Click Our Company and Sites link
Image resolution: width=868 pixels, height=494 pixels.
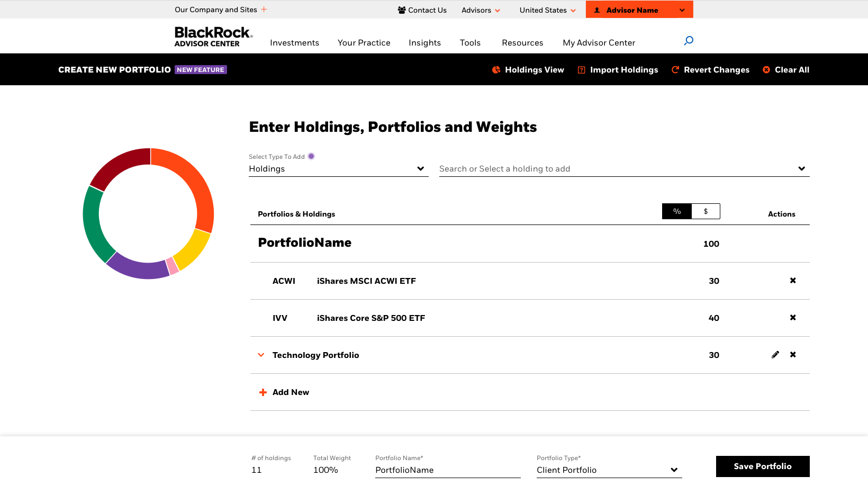point(216,10)
